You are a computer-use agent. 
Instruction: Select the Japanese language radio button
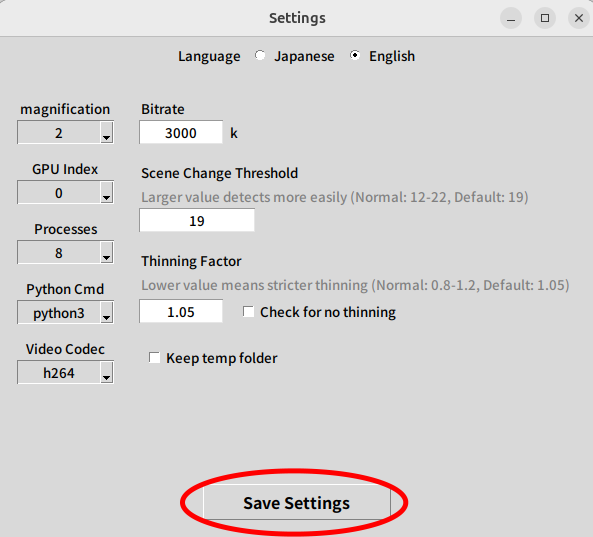[260, 56]
